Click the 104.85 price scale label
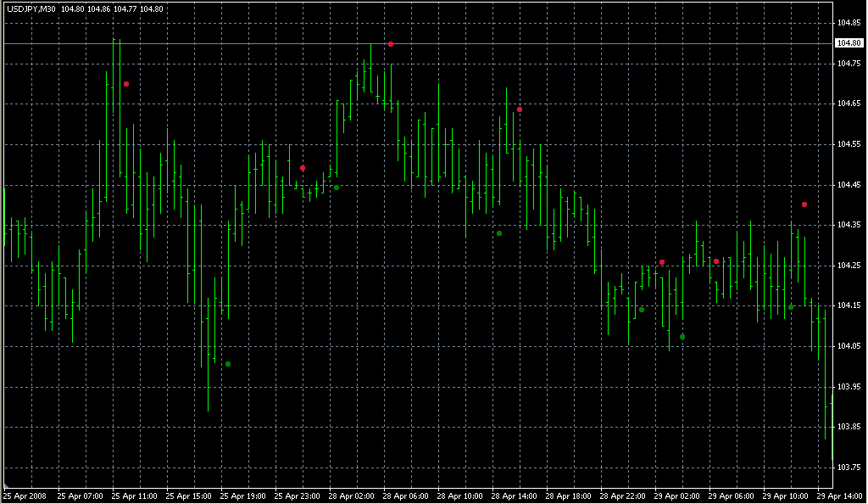 [x=849, y=23]
